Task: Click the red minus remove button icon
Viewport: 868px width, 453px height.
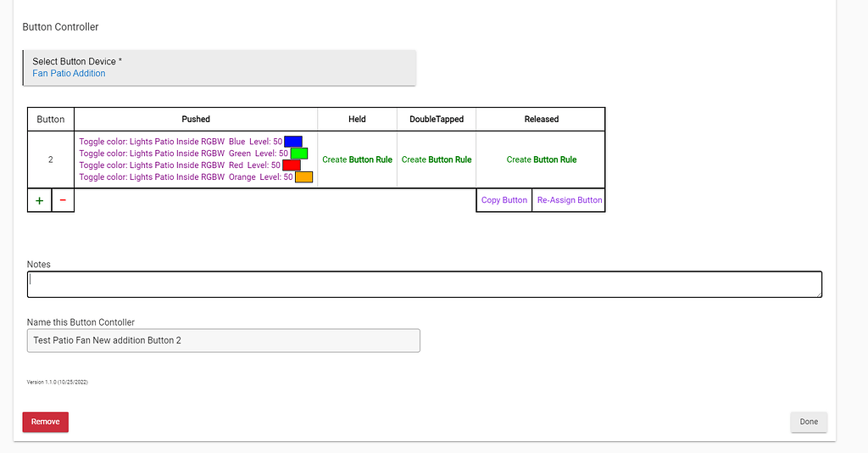Action: pyautogui.click(x=63, y=200)
